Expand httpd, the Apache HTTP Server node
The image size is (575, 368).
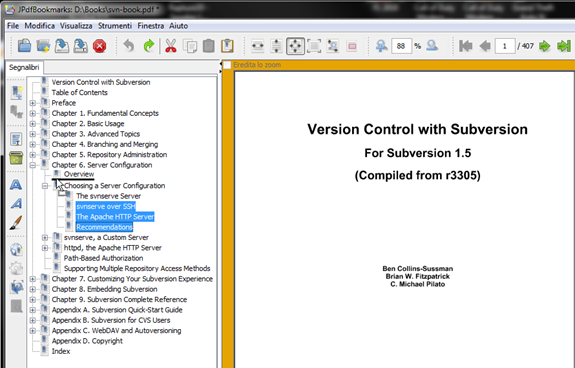click(45, 248)
